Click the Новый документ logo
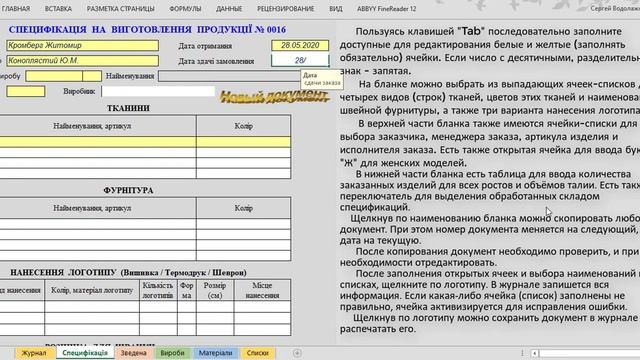Screen dimensions: 640x360 click(274, 96)
